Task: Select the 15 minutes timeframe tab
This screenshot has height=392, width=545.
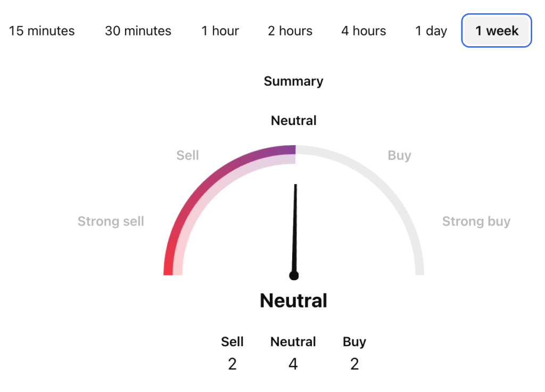Action: [x=42, y=31]
